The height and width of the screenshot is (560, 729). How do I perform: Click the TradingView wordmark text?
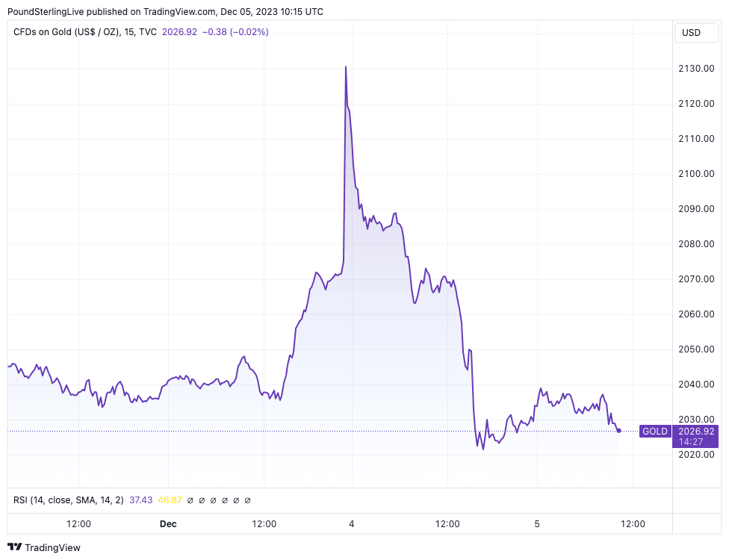click(52, 548)
